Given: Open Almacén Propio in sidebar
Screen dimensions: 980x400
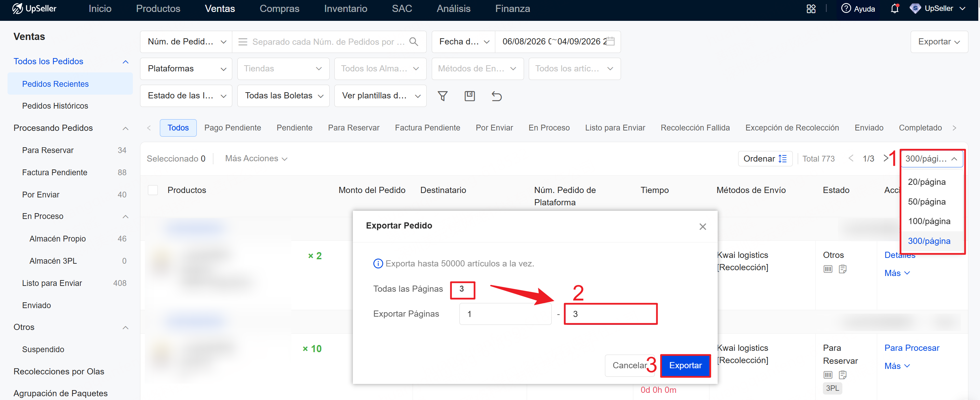Looking at the screenshot, I should coord(57,239).
